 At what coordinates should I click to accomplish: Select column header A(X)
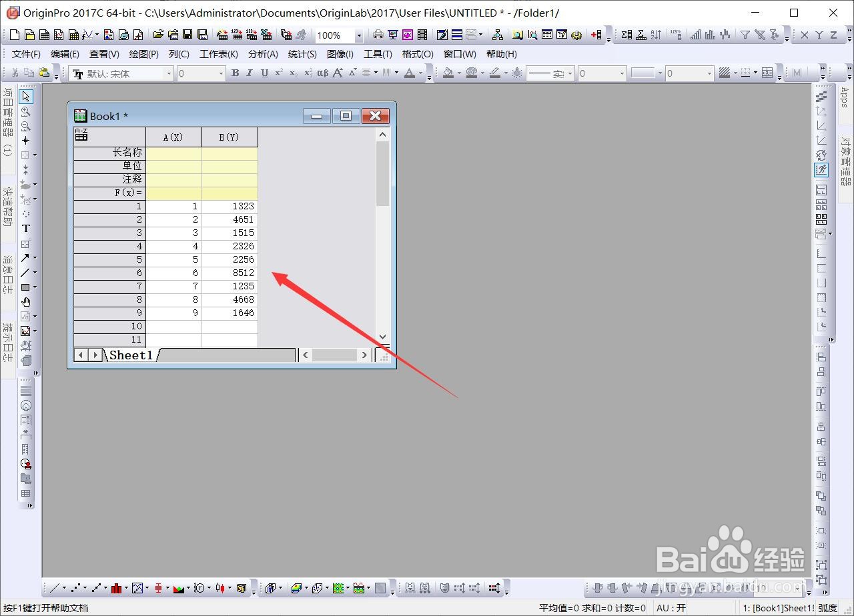pyautogui.click(x=173, y=137)
